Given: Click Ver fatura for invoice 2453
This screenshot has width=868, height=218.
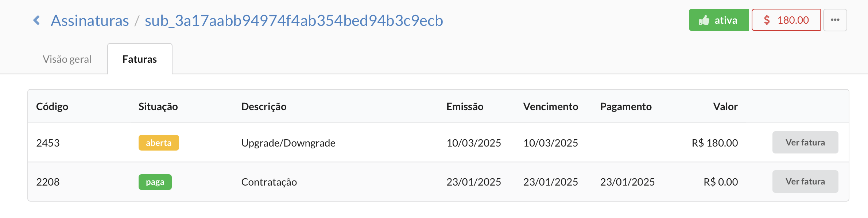Looking at the screenshot, I should (x=805, y=143).
